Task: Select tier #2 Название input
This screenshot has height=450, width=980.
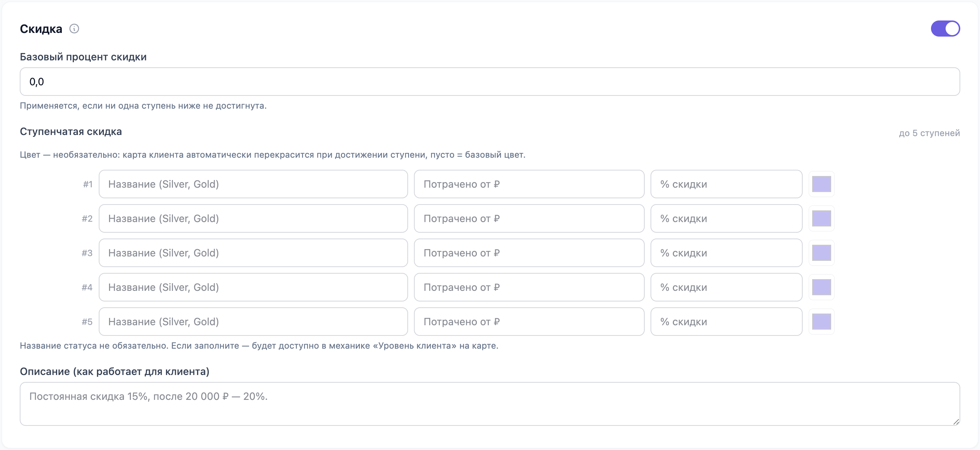Action: [253, 218]
